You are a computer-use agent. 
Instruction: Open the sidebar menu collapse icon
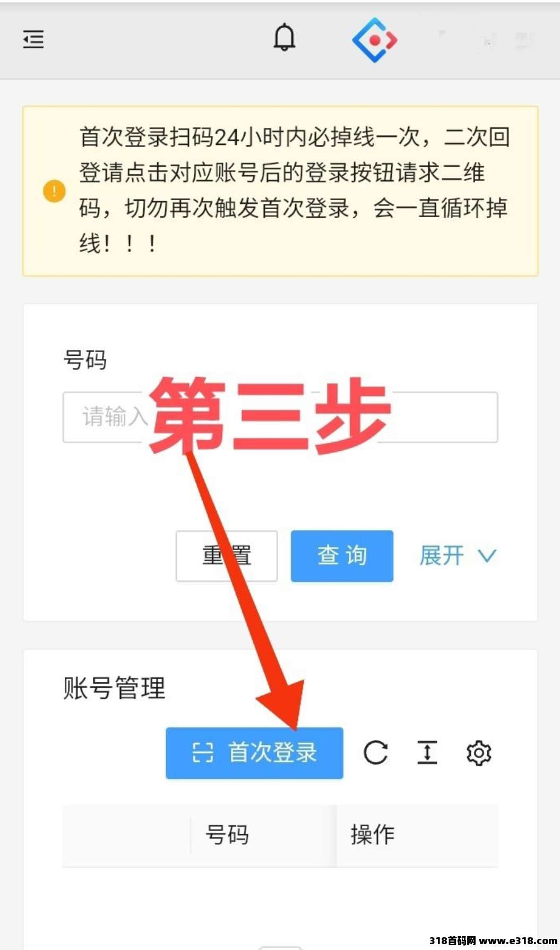pos(33,39)
